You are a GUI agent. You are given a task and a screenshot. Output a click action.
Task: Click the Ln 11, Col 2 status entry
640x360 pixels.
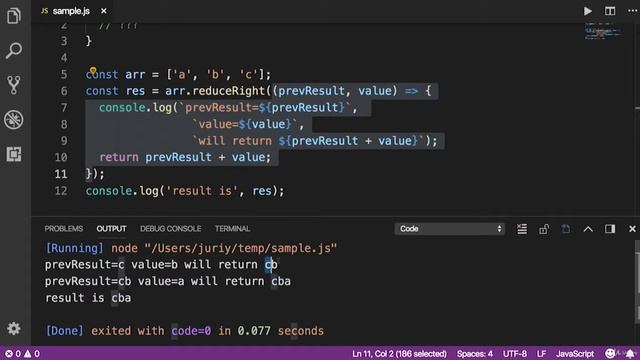(x=400, y=353)
